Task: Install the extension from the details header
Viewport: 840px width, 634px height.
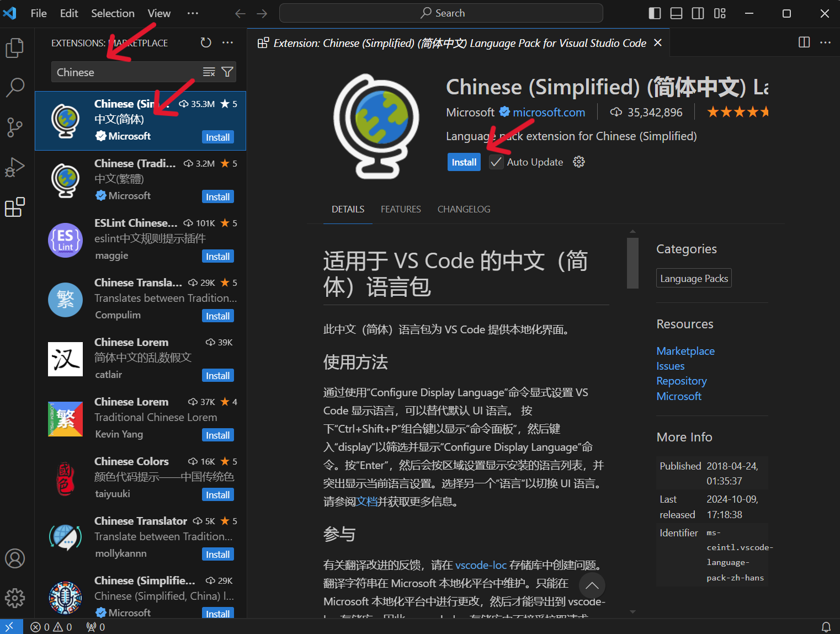Action: coord(464,162)
